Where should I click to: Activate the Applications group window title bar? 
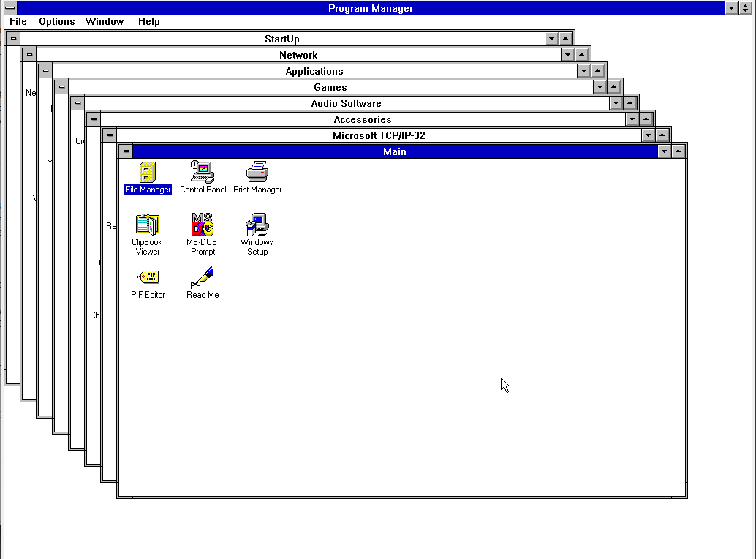pos(314,71)
